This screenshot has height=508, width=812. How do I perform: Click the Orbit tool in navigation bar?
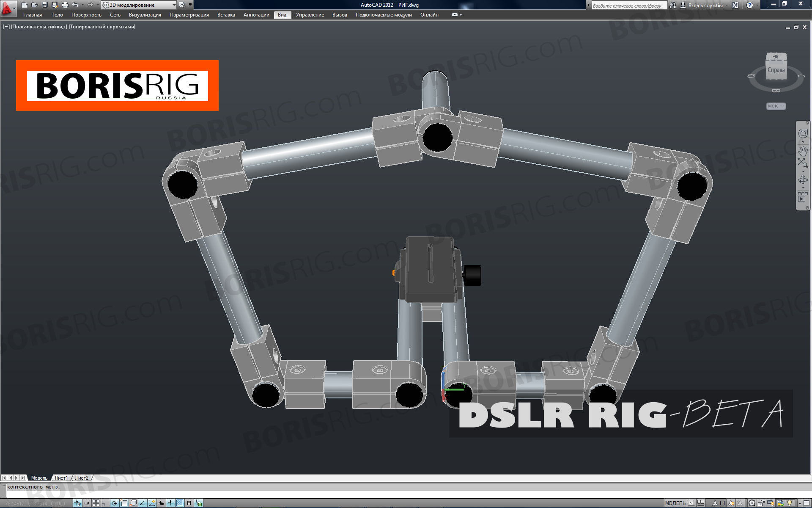point(803,180)
